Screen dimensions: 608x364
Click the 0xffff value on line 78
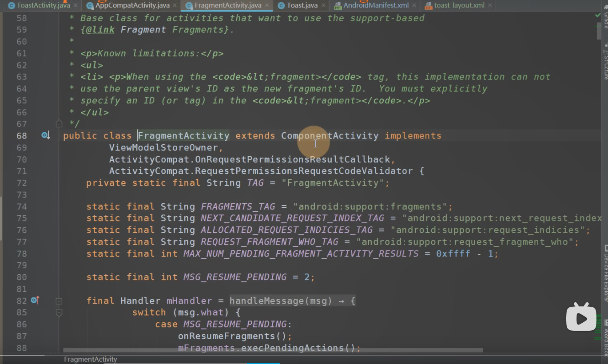453,254
